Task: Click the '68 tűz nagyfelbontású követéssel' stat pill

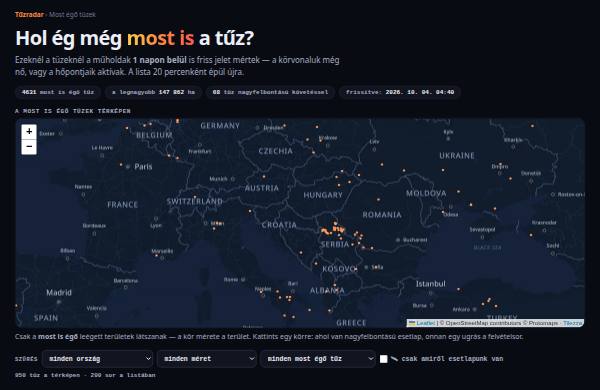Action: coord(270,92)
